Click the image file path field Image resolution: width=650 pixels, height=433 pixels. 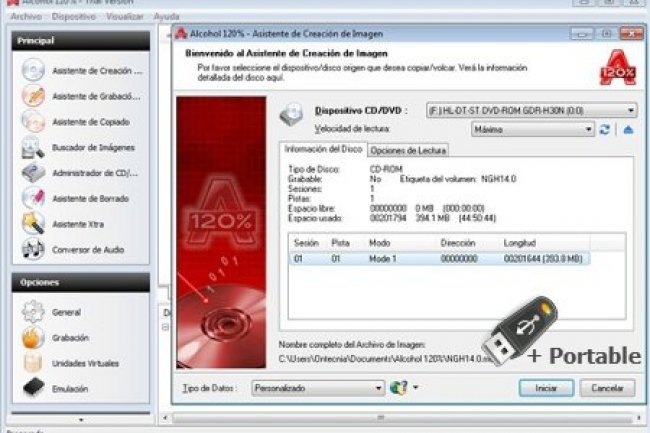point(386,358)
